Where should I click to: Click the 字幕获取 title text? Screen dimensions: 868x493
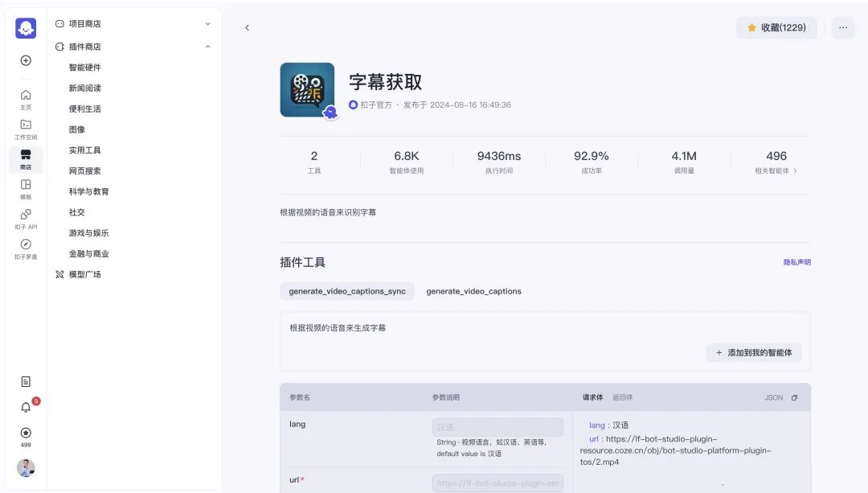tap(385, 82)
